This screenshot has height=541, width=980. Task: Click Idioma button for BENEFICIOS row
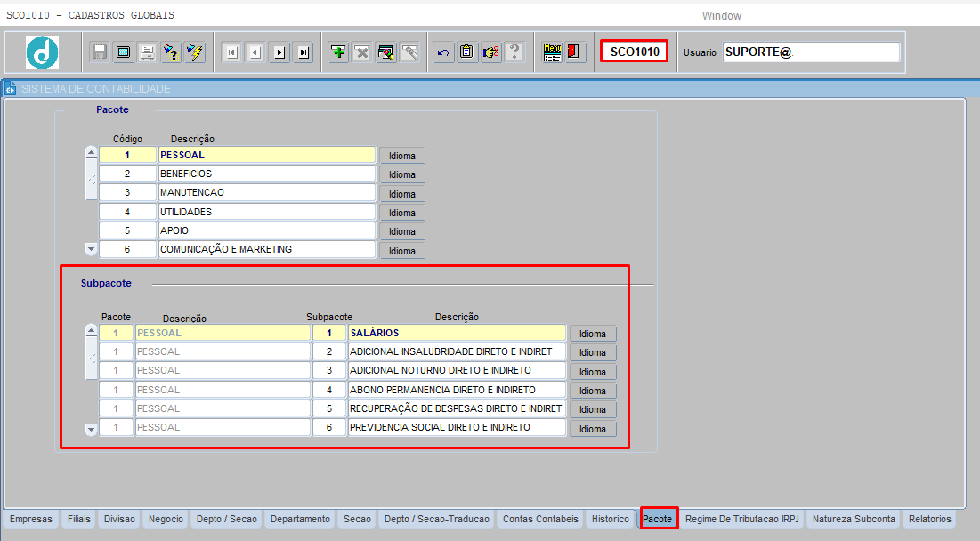[x=401, y=175]
